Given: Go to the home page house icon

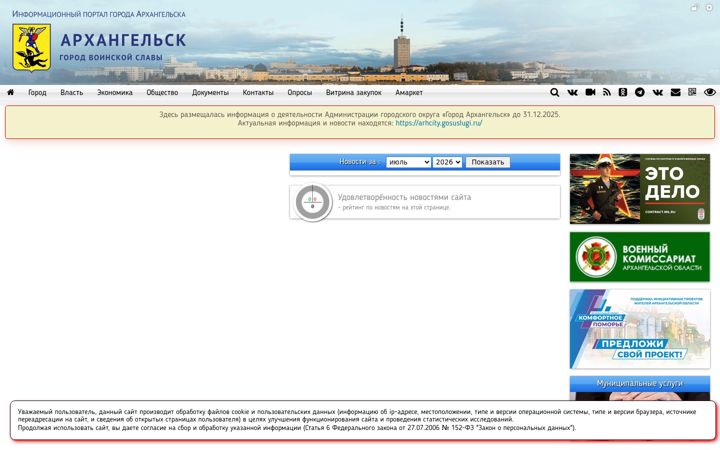Looking at the screenshot, I should [x=11, y=92].
